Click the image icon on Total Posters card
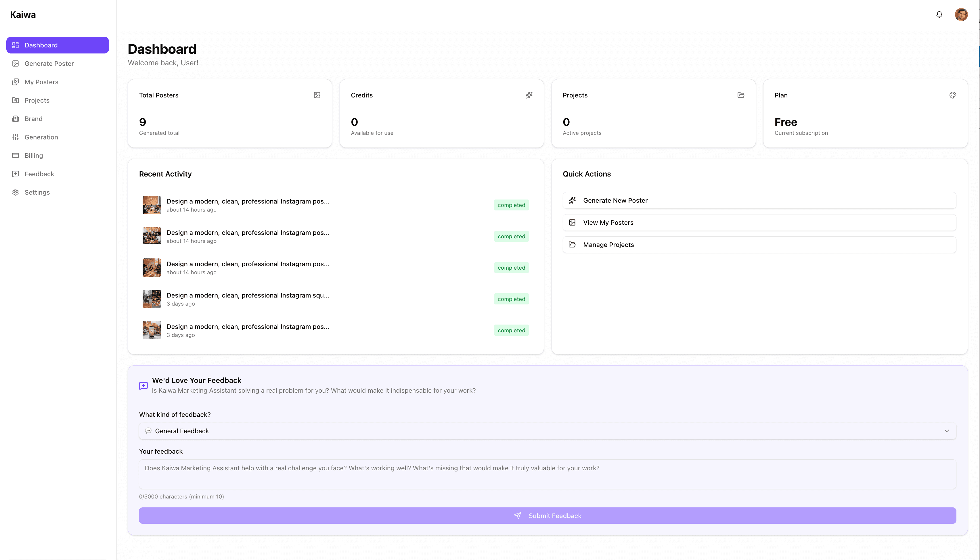 pos(317,95)
